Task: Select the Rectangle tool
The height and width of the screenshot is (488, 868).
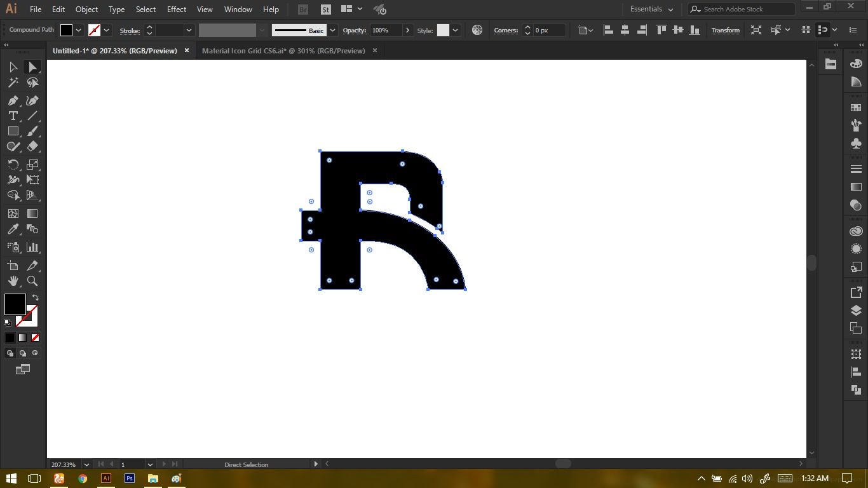Action: [x=13, y=131]
